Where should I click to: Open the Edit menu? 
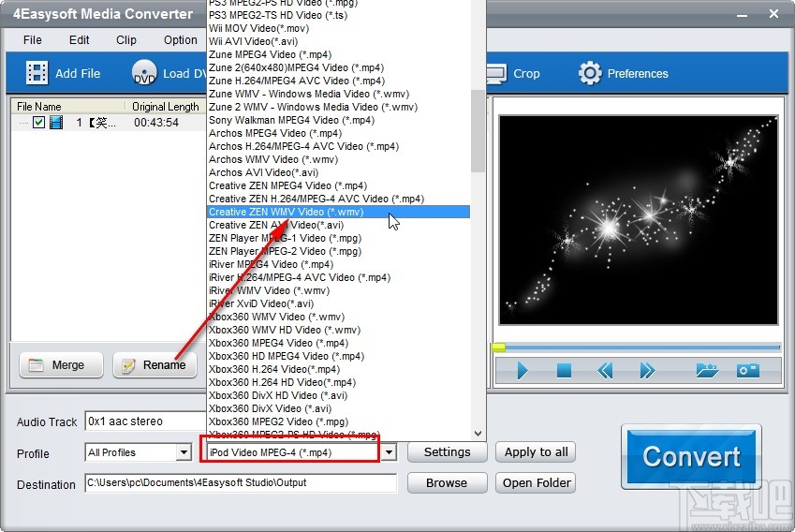click(x=79, y=40)
